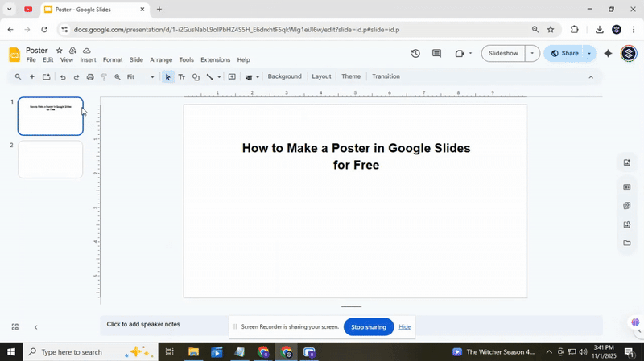Expand the Share options dropdown arrow
The width and height of the screenshot is (644, 361).
coord(589,54)
